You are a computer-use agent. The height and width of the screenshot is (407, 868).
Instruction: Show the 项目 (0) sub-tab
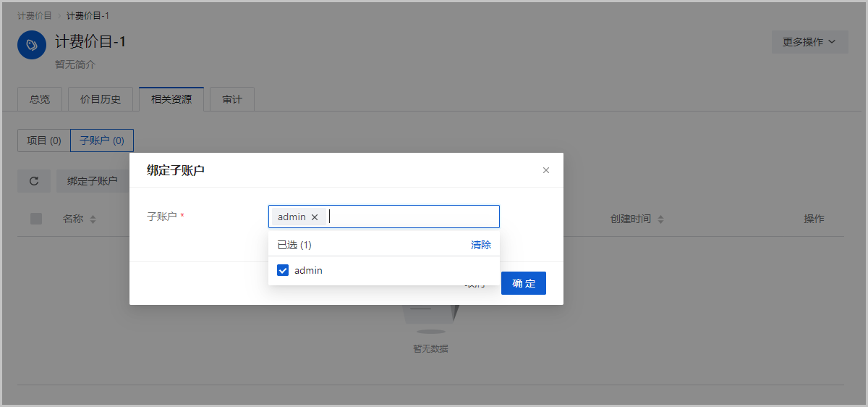(x=44, y=140)
